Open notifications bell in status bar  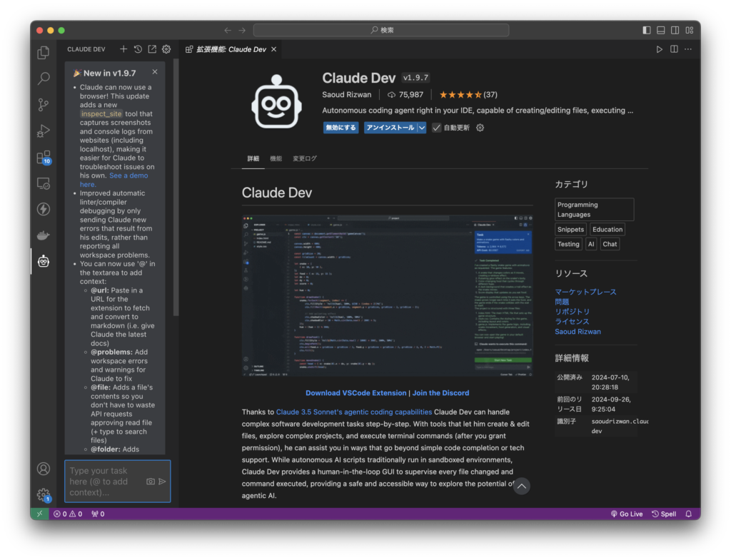tap(689, 514)
